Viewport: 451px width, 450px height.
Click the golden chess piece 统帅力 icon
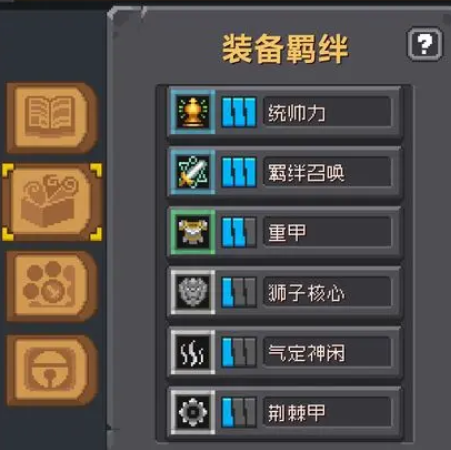(x=193, y=112)
